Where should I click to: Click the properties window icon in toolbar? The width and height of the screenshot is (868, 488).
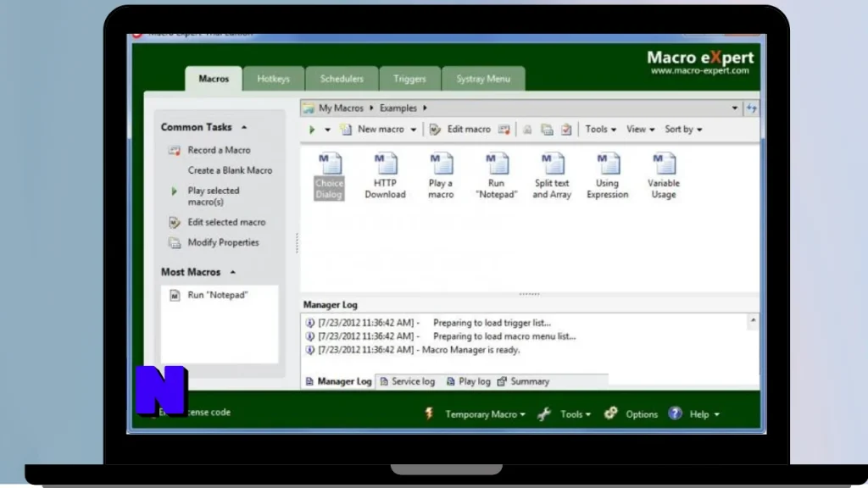[547, 130]
